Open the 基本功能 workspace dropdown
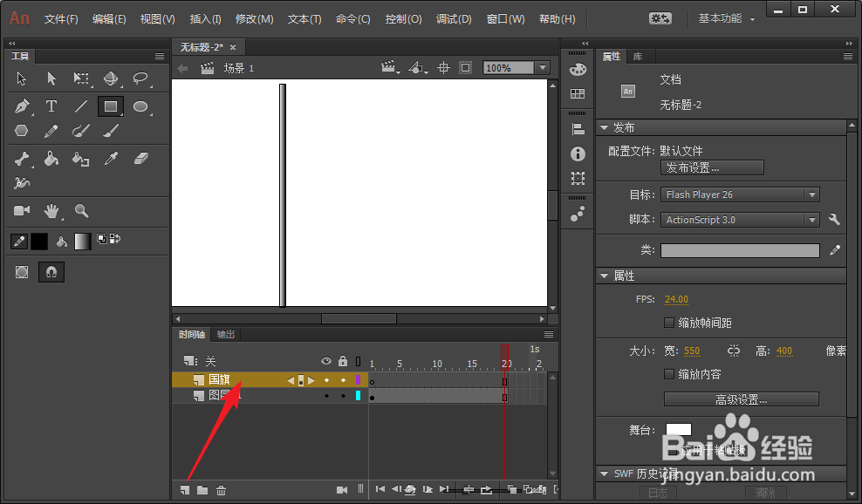The height and width of the screenshot is (504, 862). [726, 18]
